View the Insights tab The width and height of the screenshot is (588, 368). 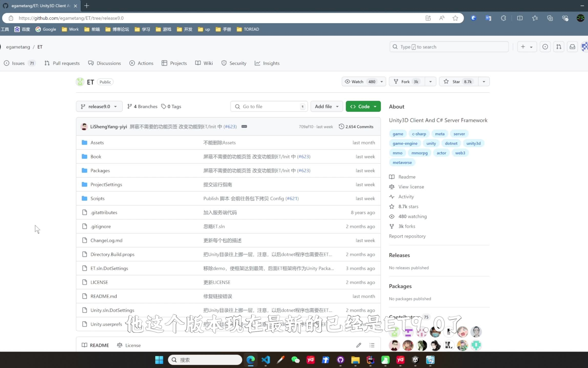tap(267, 63)
